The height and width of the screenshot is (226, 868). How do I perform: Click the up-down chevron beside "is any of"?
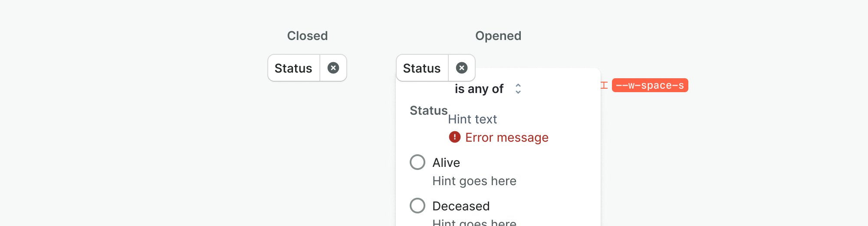[x=518, y=89]
